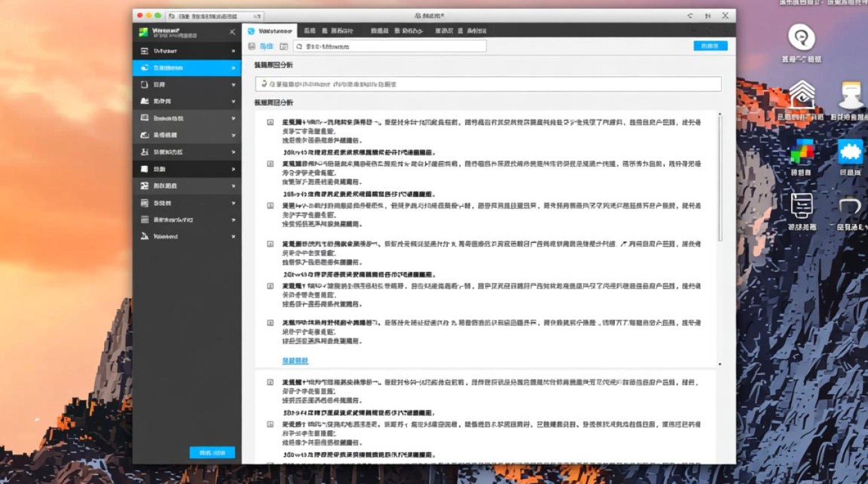Open the round chat-bubble icon on the desktop
The width and height of the screenshot is (868, 484).
(801, 37)
